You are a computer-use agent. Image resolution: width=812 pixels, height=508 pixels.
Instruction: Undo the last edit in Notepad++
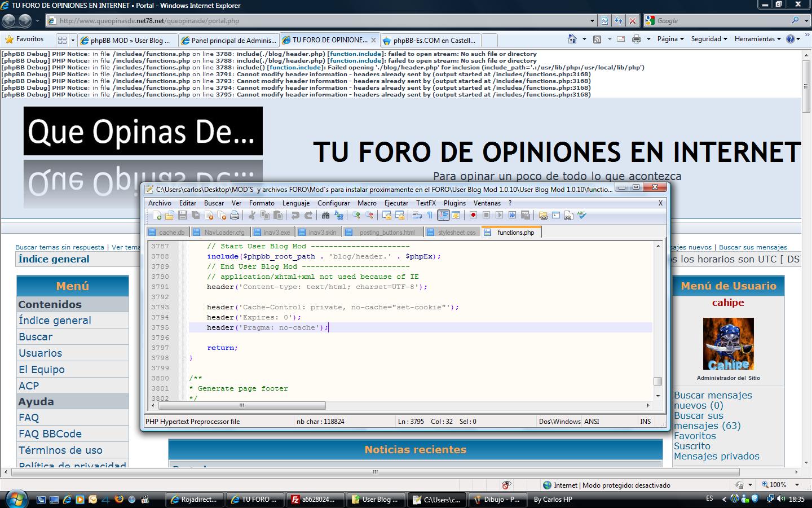(295, 215)
